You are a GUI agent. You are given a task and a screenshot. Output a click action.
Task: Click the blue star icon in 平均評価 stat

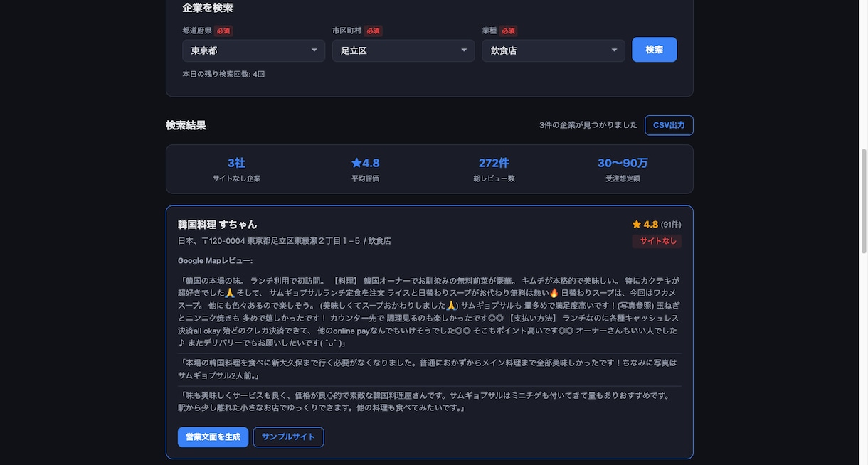pos(356,163)
